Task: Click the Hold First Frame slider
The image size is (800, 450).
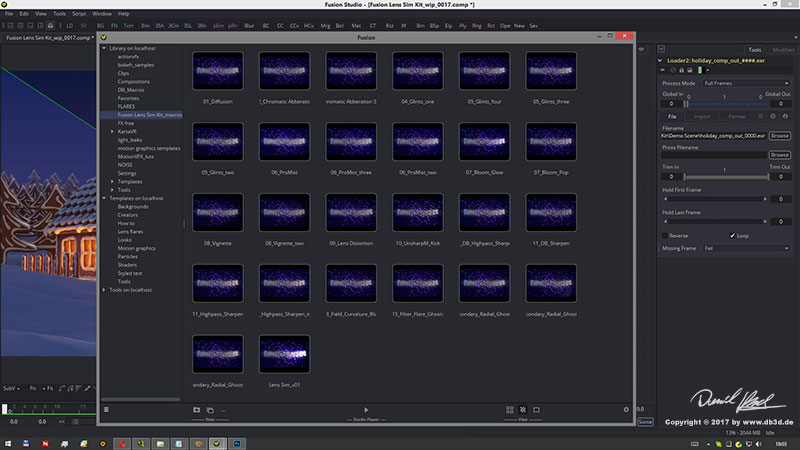Action: click(715, 199)
